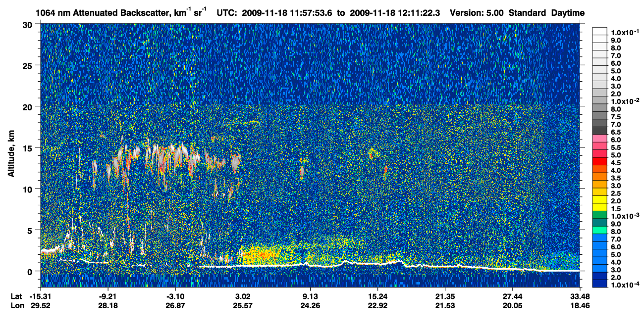Click the colorbar label '1.5'

click(x=617, y=208)
